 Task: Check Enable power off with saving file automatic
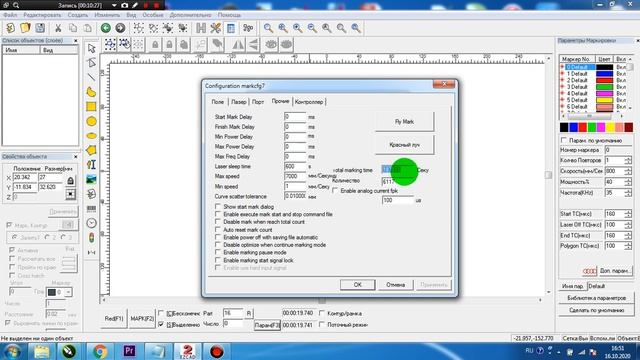click(x=218, y=238)
